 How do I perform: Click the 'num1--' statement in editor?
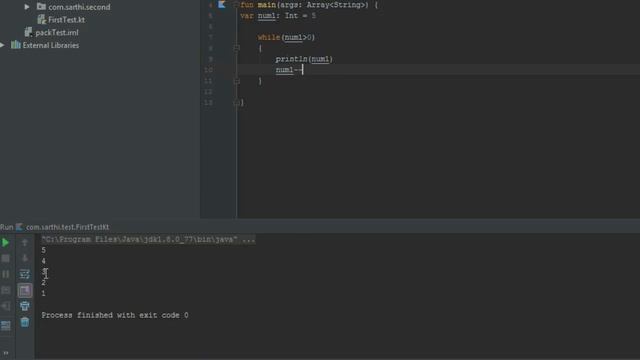click(289, 70)
